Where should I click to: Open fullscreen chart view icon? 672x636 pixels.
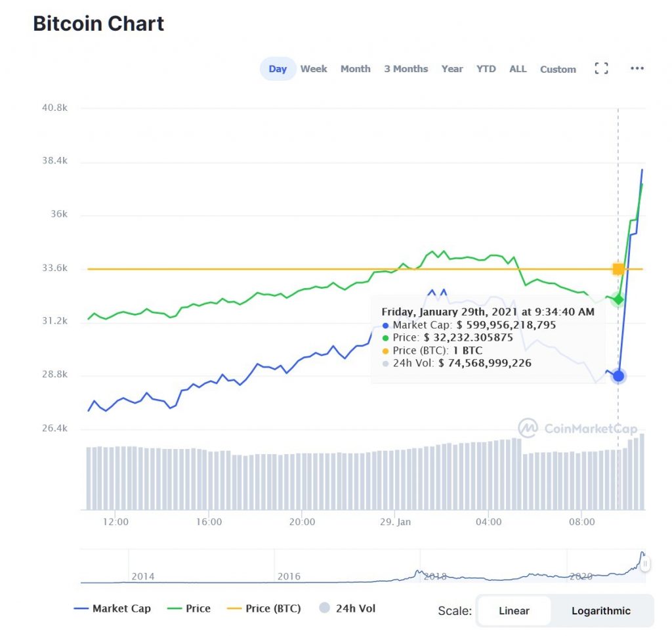click(x=601, y=68)
